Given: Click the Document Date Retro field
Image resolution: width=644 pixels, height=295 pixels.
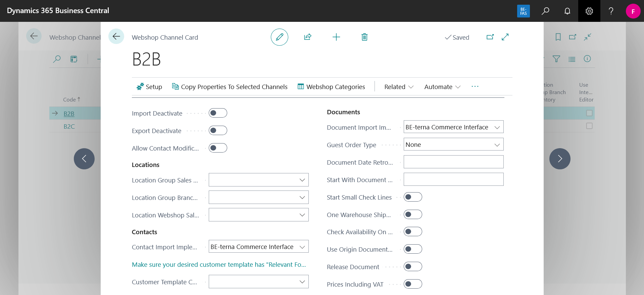Looking at the screenshot, I should click(453, 162).
